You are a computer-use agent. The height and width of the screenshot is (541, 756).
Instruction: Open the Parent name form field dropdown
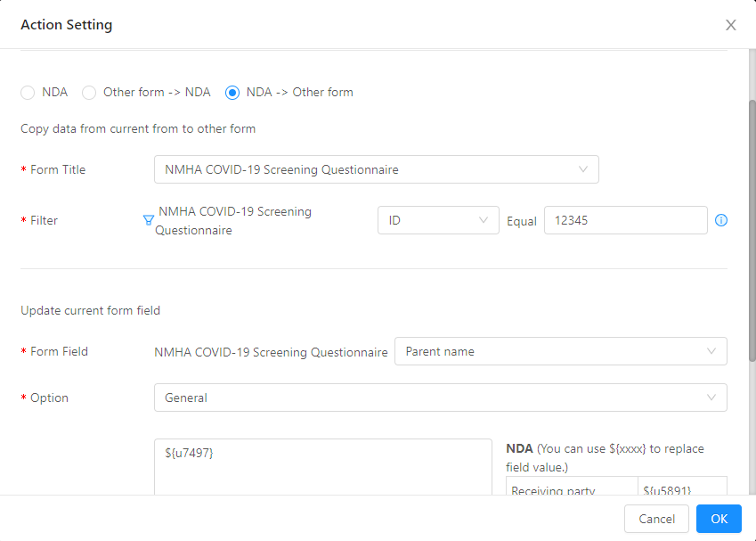point(560,351)
